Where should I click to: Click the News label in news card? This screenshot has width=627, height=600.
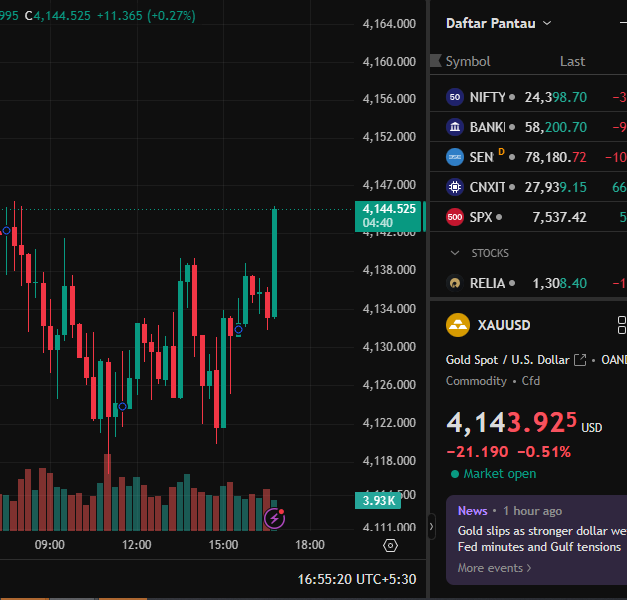point(472,511)
